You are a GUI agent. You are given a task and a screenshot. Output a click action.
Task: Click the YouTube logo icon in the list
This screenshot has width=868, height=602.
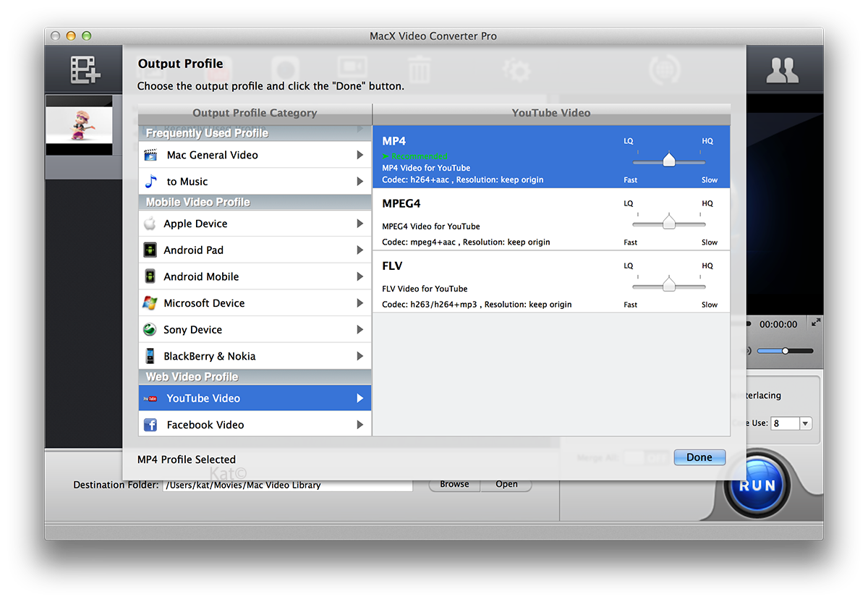coord(150,399)
